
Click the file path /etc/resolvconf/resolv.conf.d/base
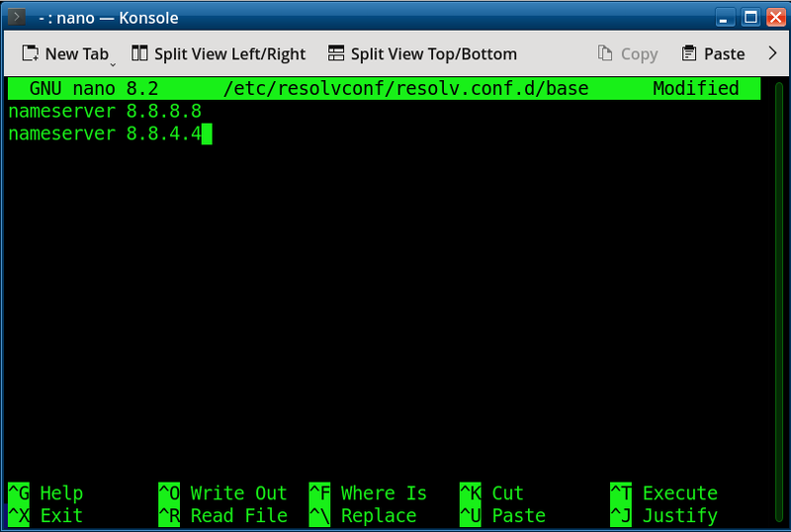[405, 88]
